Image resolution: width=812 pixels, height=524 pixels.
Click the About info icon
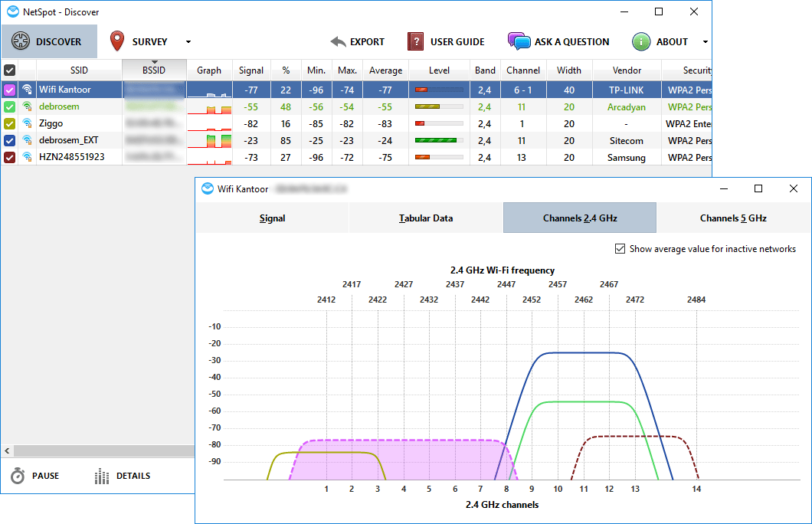[x=641, y=41]
